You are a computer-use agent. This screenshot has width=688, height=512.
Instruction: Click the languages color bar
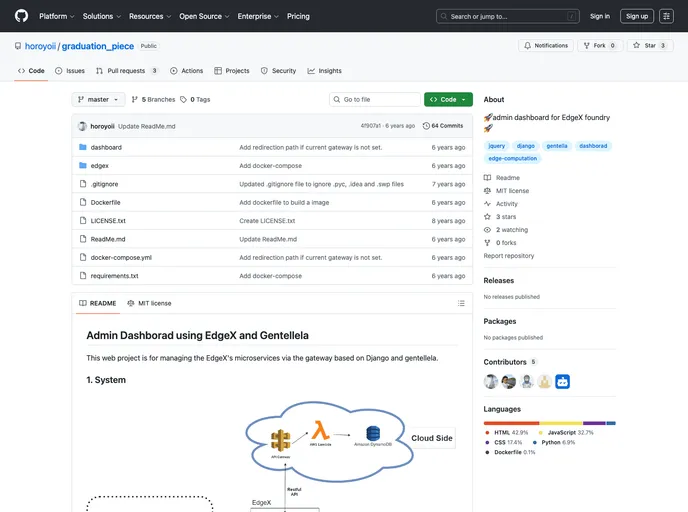[550, 422]
